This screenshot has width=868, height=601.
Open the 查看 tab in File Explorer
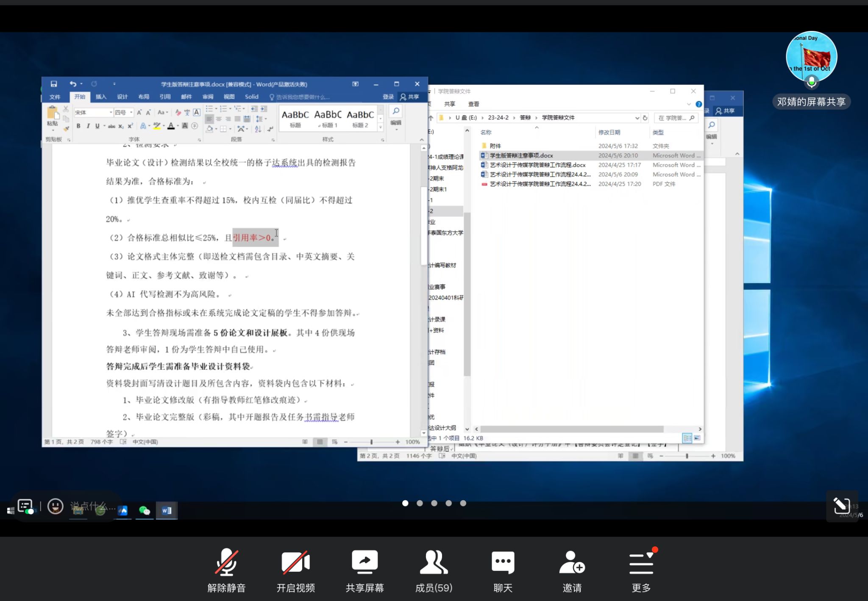(473, 104)
